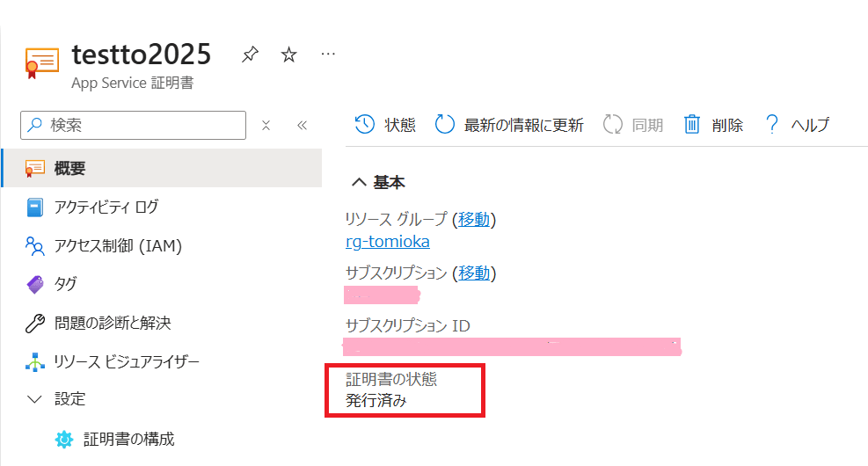
Task: Open the タグ menu item
Action: [x=65, y=284]
